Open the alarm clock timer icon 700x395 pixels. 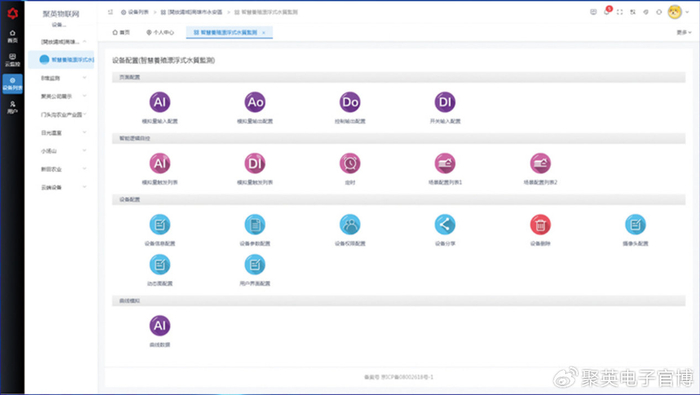tap(350, 163)
